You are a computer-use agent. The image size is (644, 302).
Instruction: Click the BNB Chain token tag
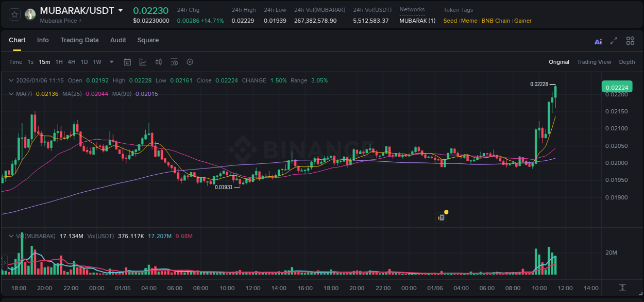click(x=496, y=21)
